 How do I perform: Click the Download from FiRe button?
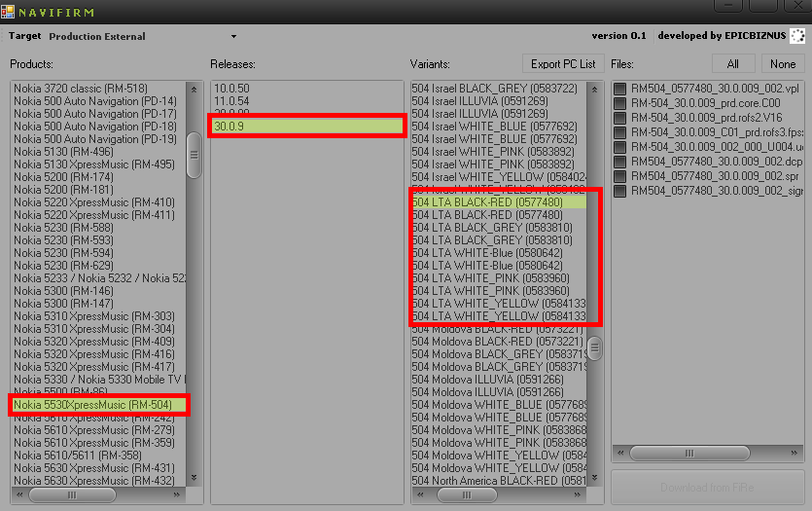click(707, 488)
